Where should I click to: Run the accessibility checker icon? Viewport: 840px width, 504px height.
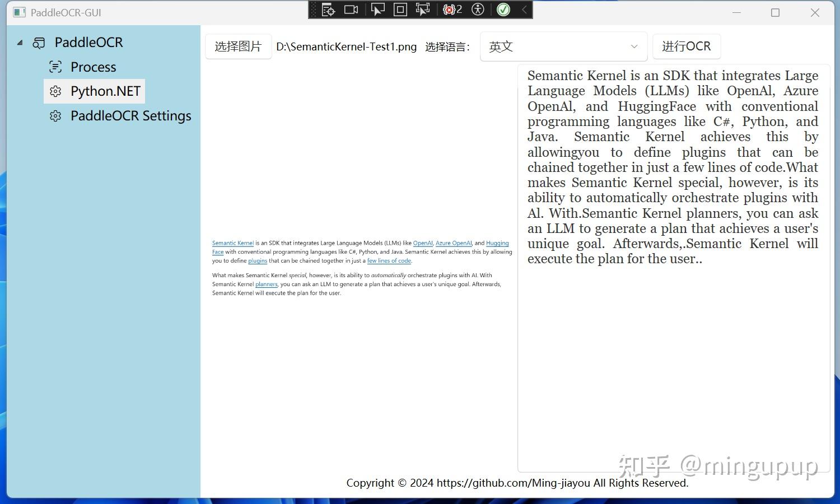pos(477,10)
